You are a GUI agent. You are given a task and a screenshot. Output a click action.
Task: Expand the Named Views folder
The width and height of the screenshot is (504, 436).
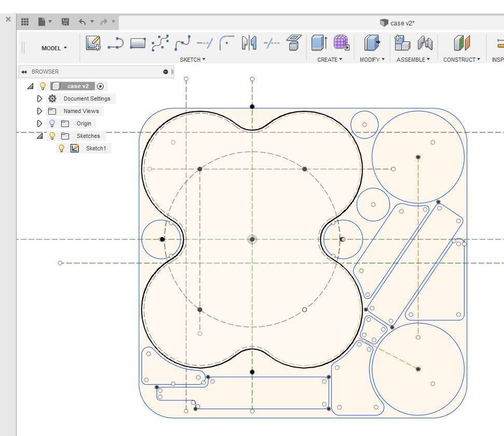pos(40,111)
